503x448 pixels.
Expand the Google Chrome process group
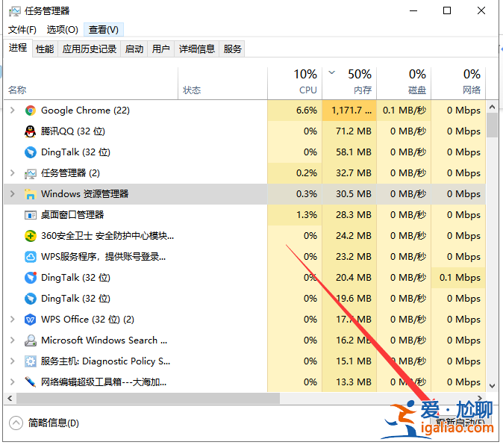(12, 111)
